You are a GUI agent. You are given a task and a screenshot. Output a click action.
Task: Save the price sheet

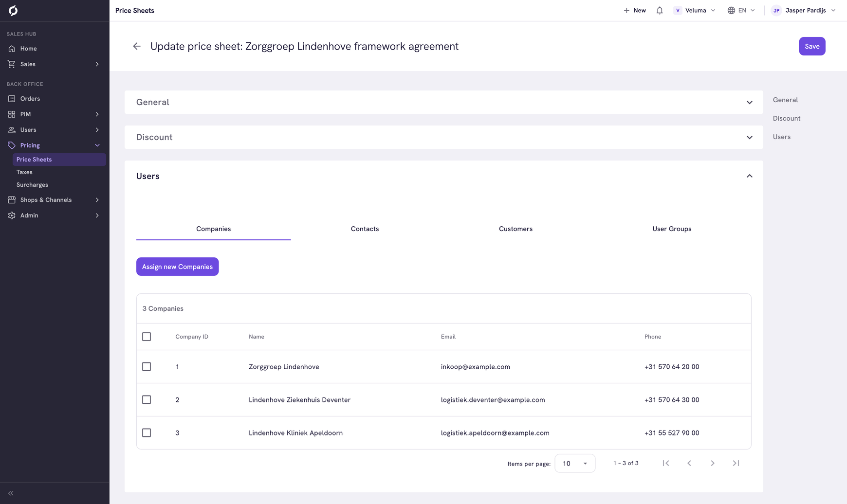tap(812, 46)
